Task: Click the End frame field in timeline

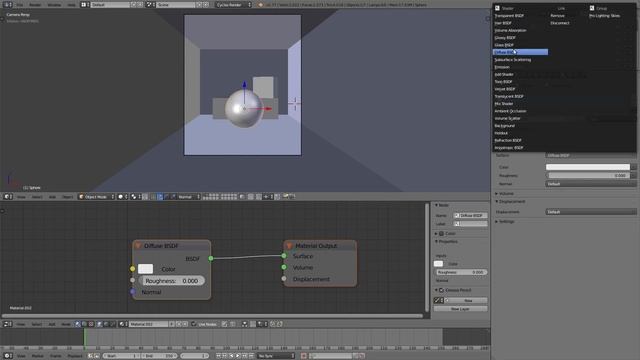Action: point(159,356)
